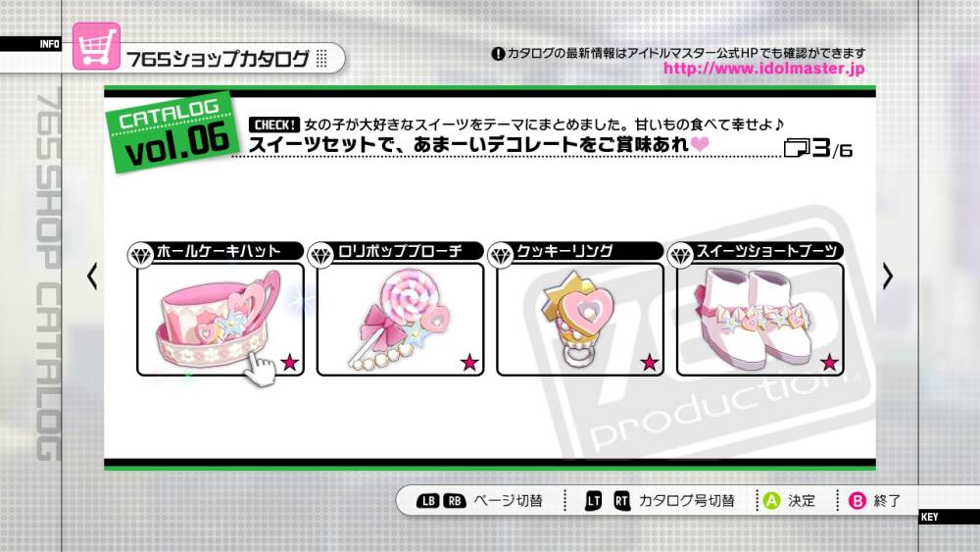
Task: Click the RB page switch button
Action: [455, 501]
